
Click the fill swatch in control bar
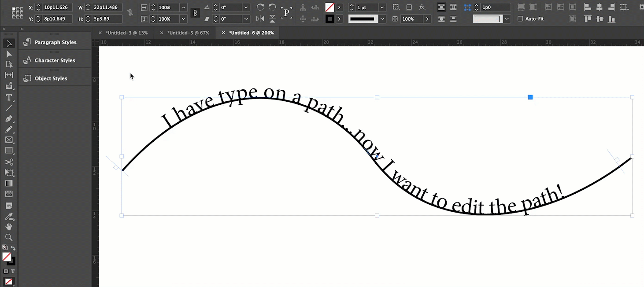tap(329, 7)
